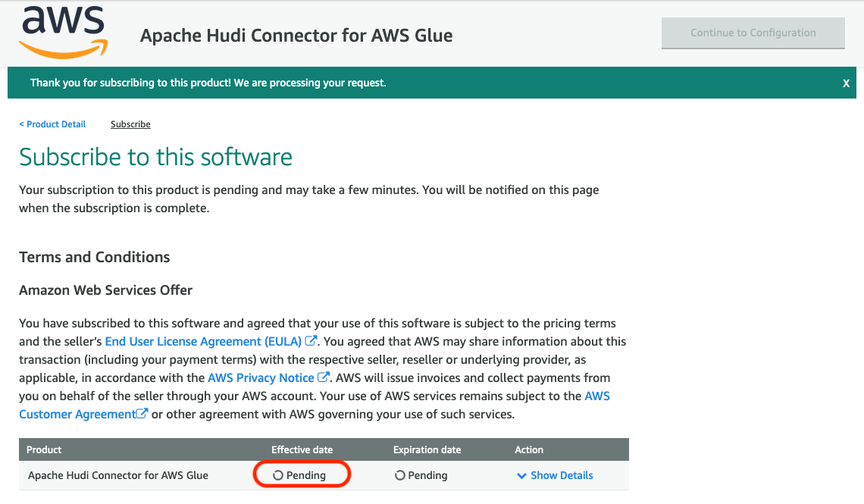The width and height of the screenshot is (864, 504).
Task: Click the Terms and Conditions heading
Action: pos(94,257)
